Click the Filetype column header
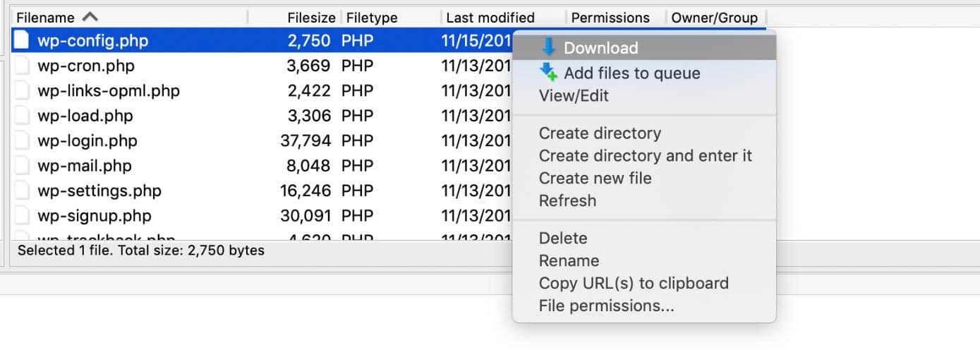 tap(372, 18)
